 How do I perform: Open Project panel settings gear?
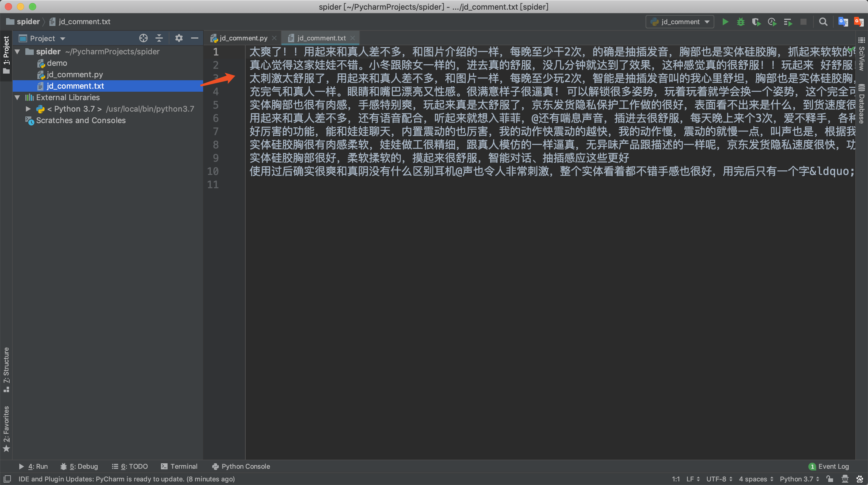point(179,38)
